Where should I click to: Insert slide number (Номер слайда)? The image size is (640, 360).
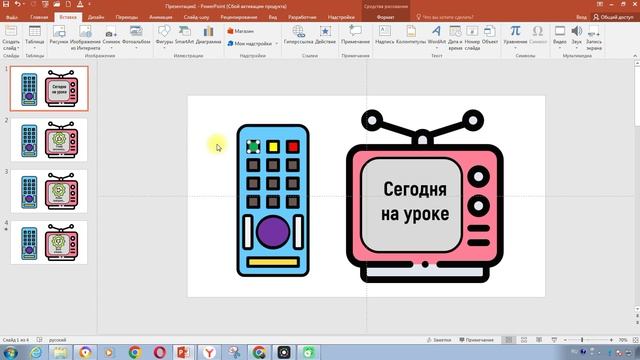[x=472, y=38]
